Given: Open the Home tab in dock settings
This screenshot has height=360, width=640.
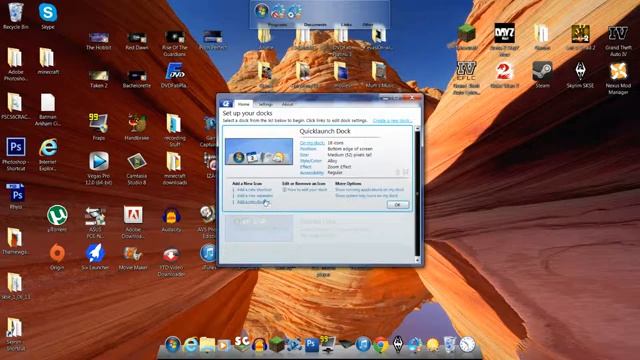Looking at the screenshot, I should [243, 104].
